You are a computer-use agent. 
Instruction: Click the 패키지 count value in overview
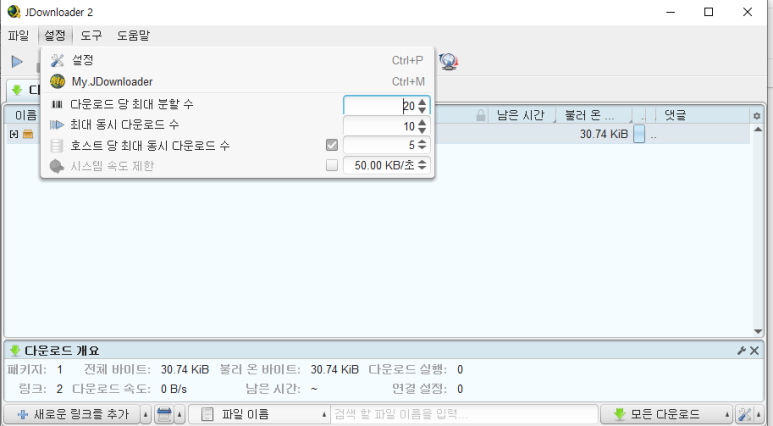coord(60,369)
